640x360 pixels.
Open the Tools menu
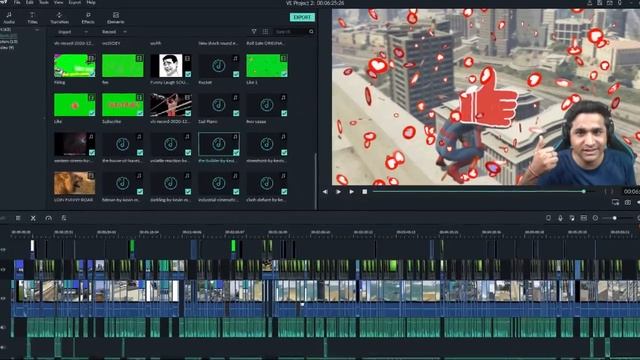click(x=44, y=2)
